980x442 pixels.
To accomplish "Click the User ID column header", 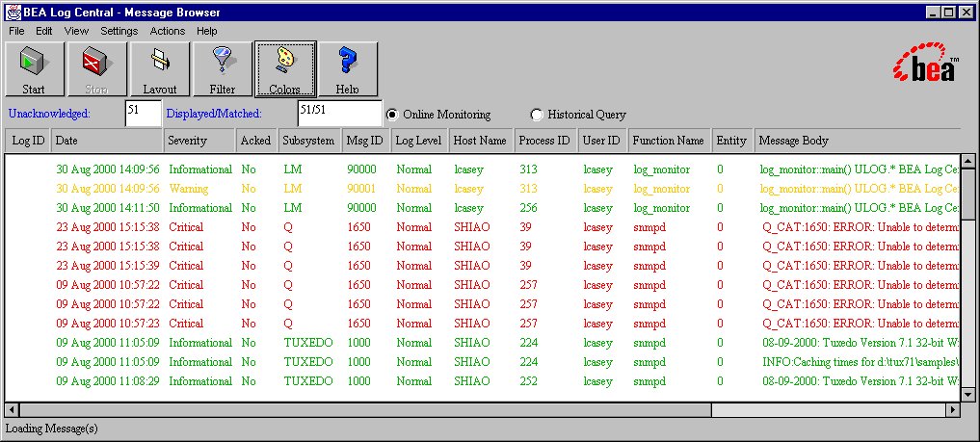I will point(602,141).
